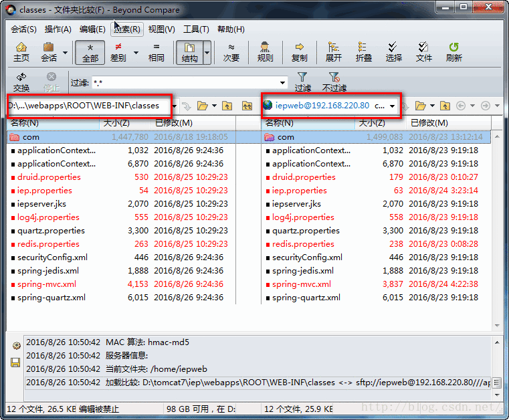Sort right pane by Modified (已修改) column
This screenshot has height=420, width=509.
pos(449,123)
